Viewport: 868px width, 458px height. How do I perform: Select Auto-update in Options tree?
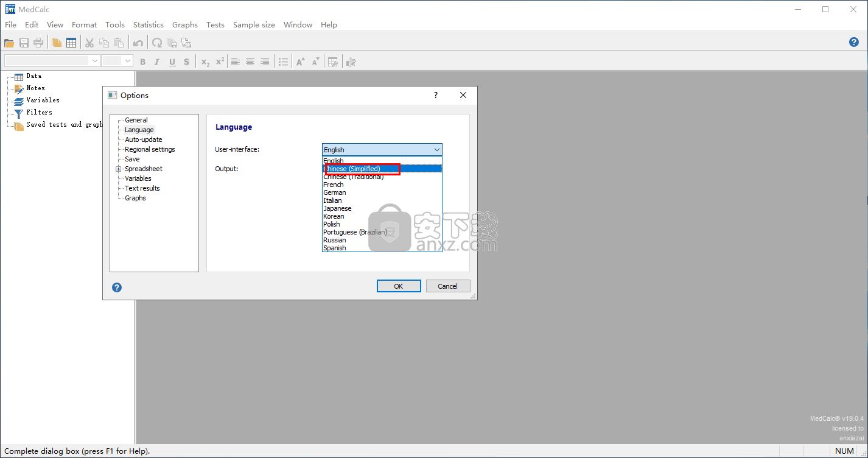[x=144, y=139]
